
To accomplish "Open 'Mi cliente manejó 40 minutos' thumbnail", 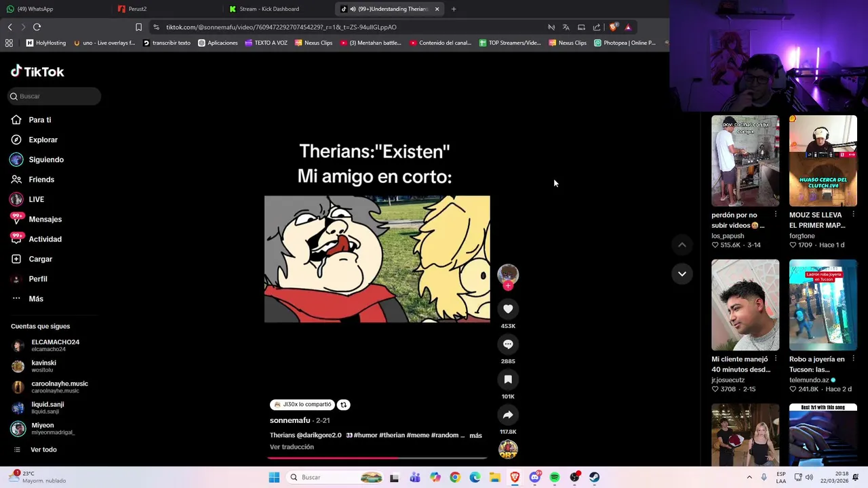I will point(745,305).
